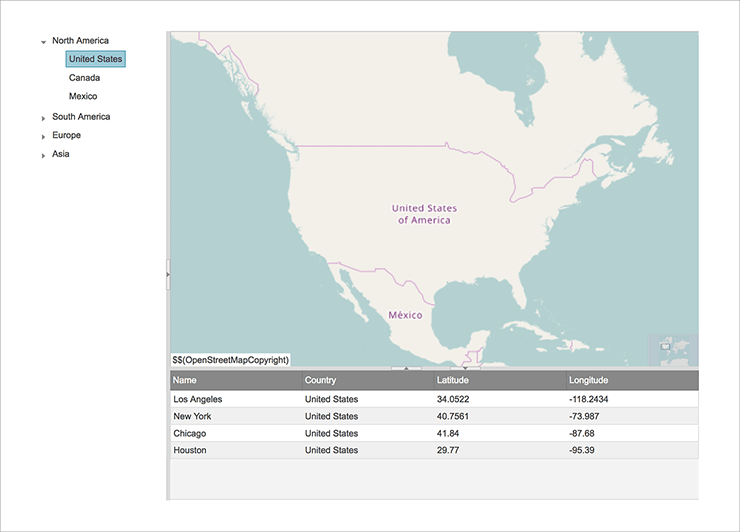Sort table by Longitude column header
This screenshot has width=740, height=532.
(x=632, y=380)
